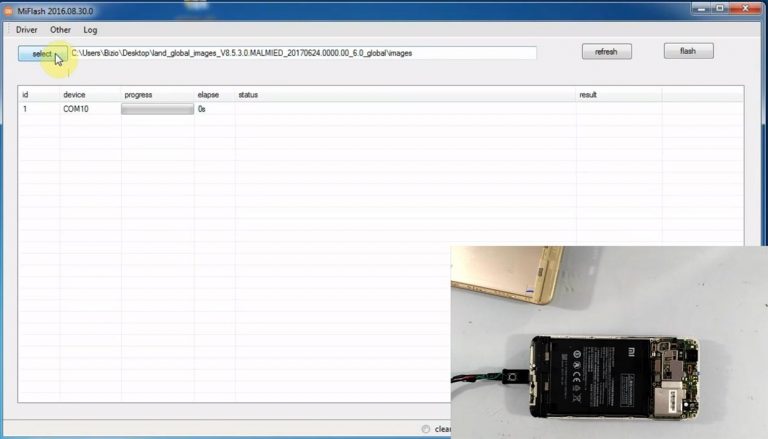Click the COM10 row progress bar
768x439 pixels.
(x=157, y=109)
